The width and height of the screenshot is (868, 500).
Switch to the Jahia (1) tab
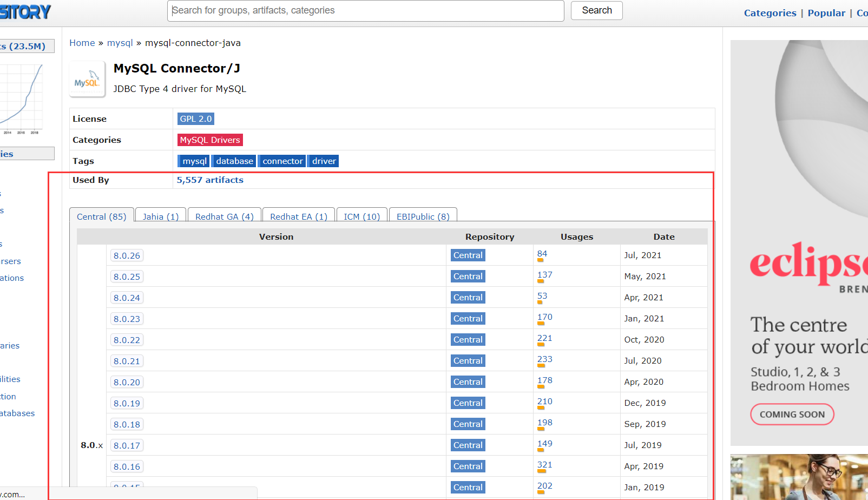(161, 216)
